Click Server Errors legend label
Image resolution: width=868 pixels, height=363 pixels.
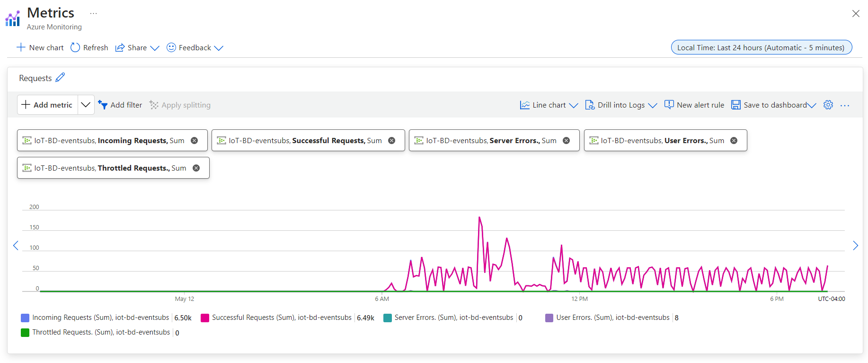point(454,318)
